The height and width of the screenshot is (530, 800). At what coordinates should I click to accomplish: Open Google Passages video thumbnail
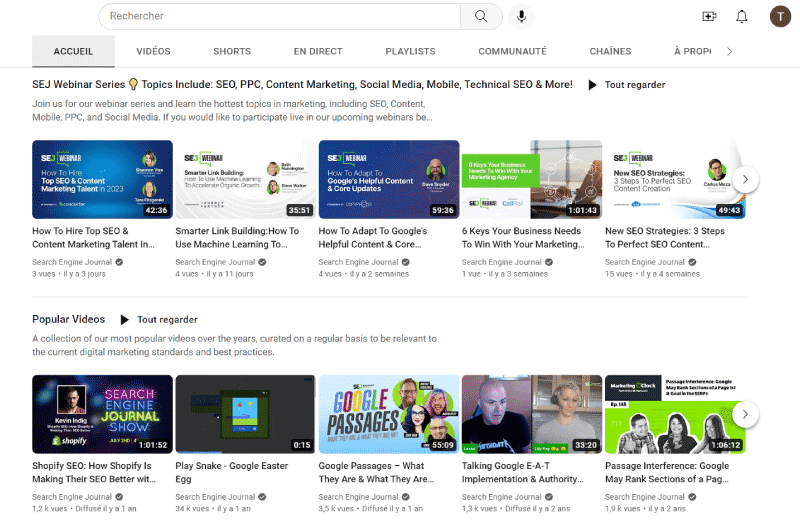coord(389,414)
